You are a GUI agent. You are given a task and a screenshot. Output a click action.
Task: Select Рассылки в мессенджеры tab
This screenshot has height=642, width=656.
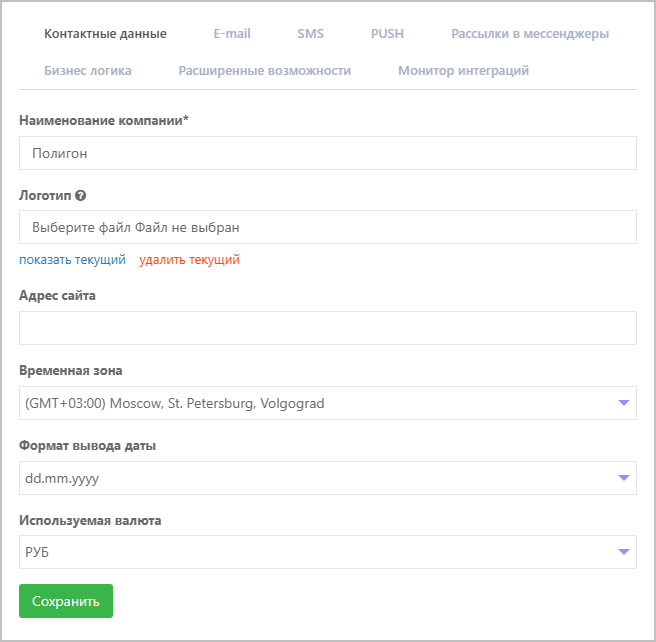point(529,34)
